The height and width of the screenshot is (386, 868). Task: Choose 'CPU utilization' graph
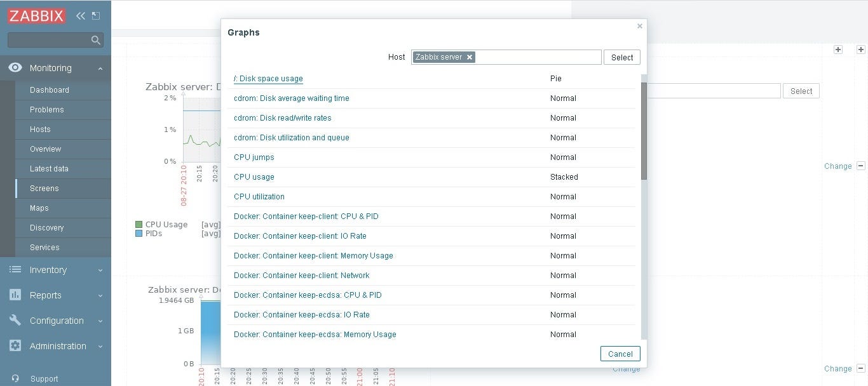(x=259, y=197)
